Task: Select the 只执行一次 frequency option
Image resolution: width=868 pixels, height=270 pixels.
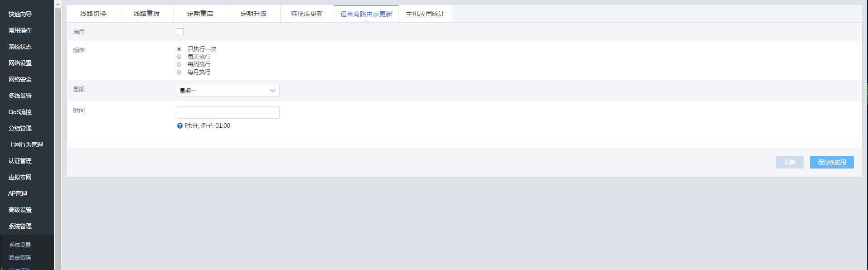Action: click(179, 49)
